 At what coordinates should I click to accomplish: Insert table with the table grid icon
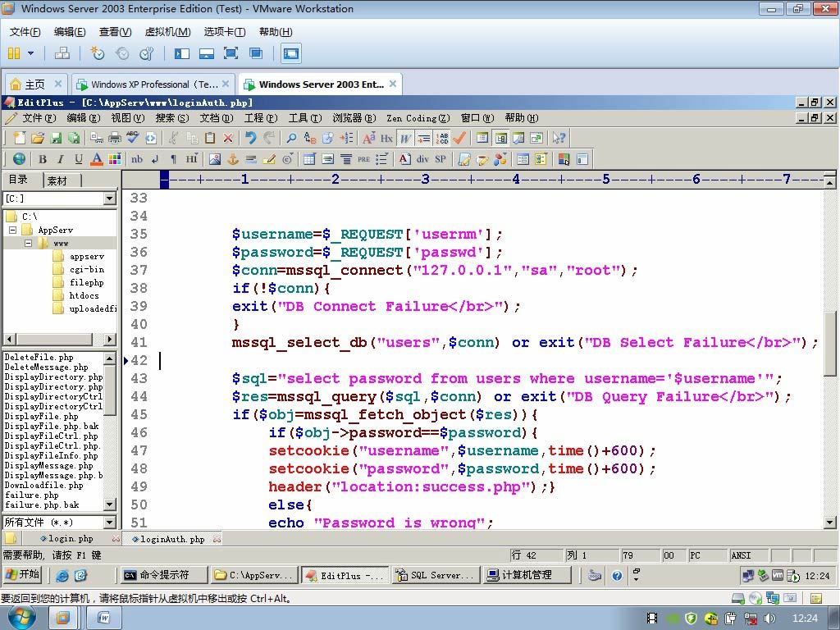(309, 158)
